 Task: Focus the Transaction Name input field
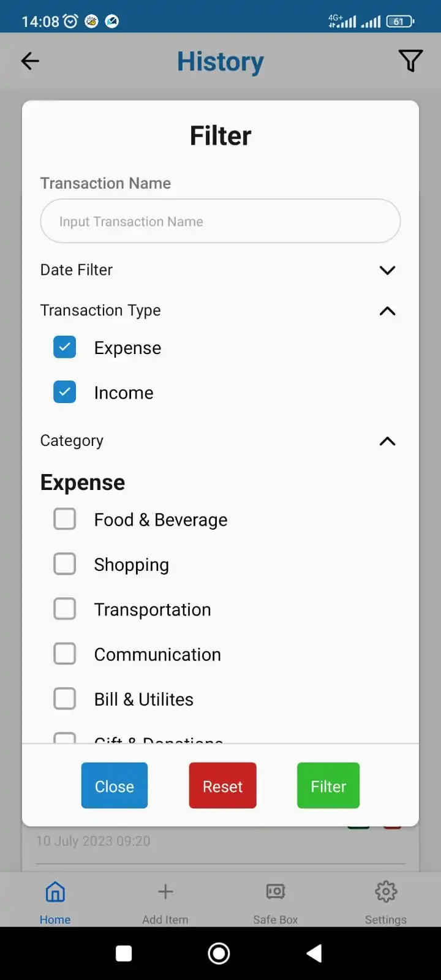point(221,221)
